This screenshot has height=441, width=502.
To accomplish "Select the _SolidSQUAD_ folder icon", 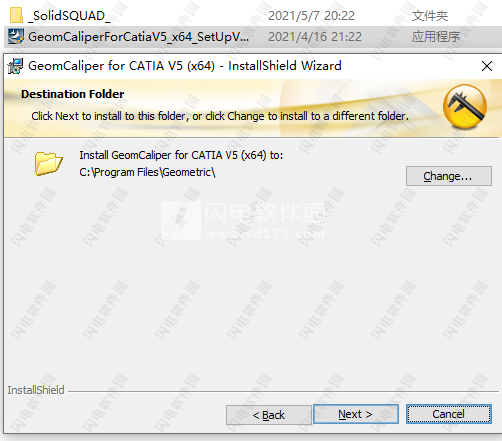I will point(16,15).
